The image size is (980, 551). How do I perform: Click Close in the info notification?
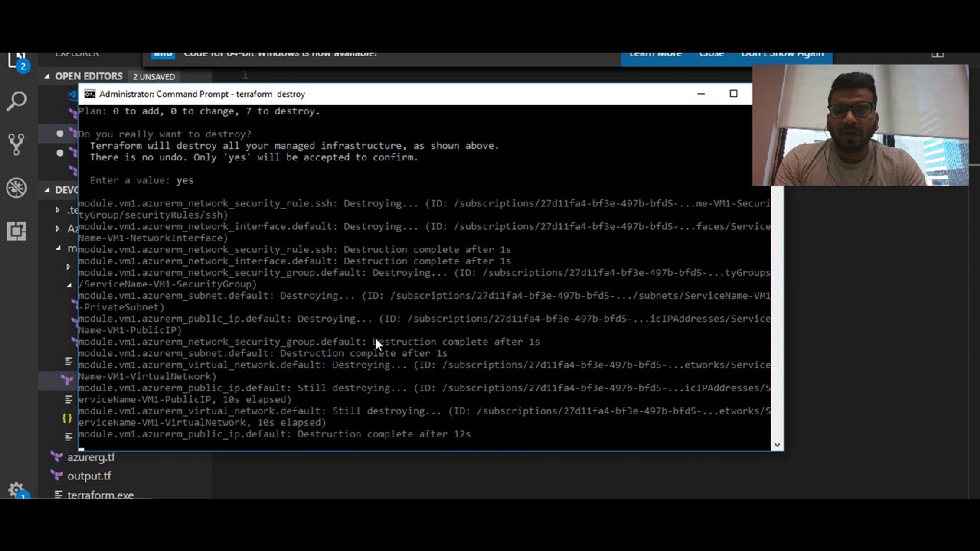pos(711,54)
